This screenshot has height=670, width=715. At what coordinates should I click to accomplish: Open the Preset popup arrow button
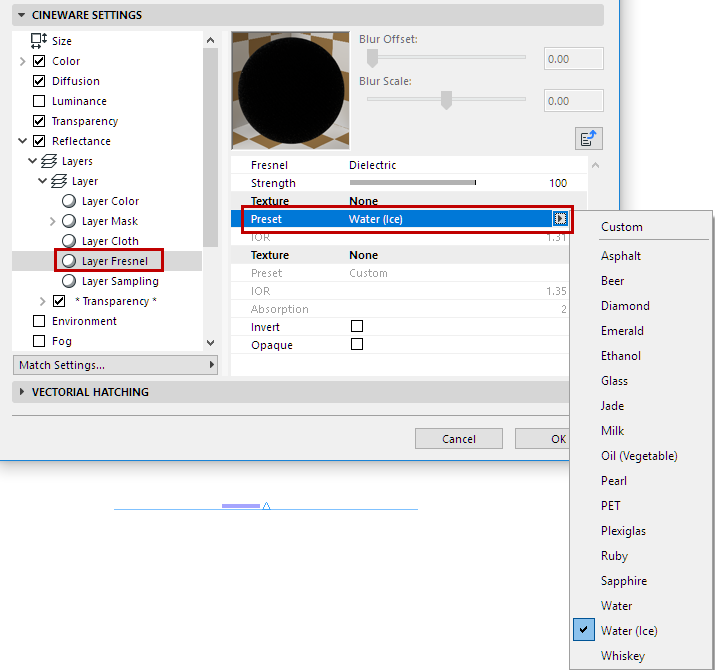pyautogui.click(x=560, y=219)
